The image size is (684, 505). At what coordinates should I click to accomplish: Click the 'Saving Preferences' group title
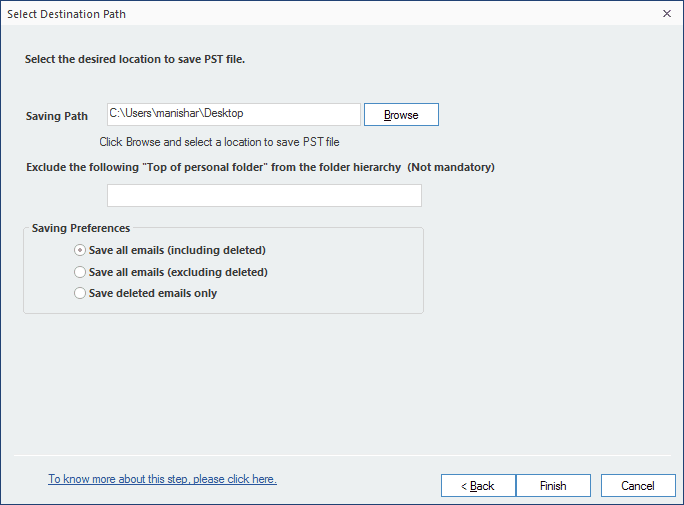tap(81, 228)
